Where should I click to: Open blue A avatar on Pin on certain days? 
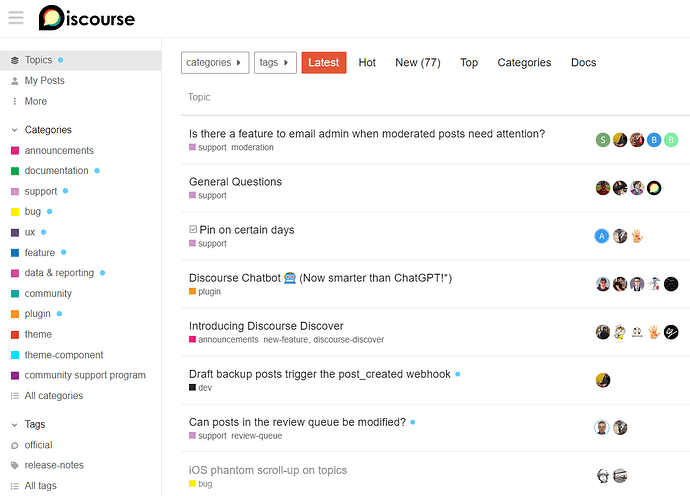[x=602, y=236]
